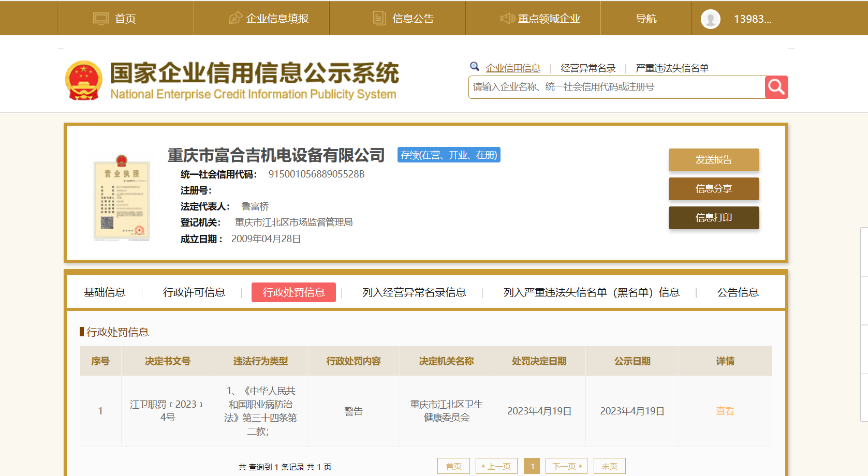
Task: Switch to the 列入经营异常名录信息 tab
Action: pos(414,292)
